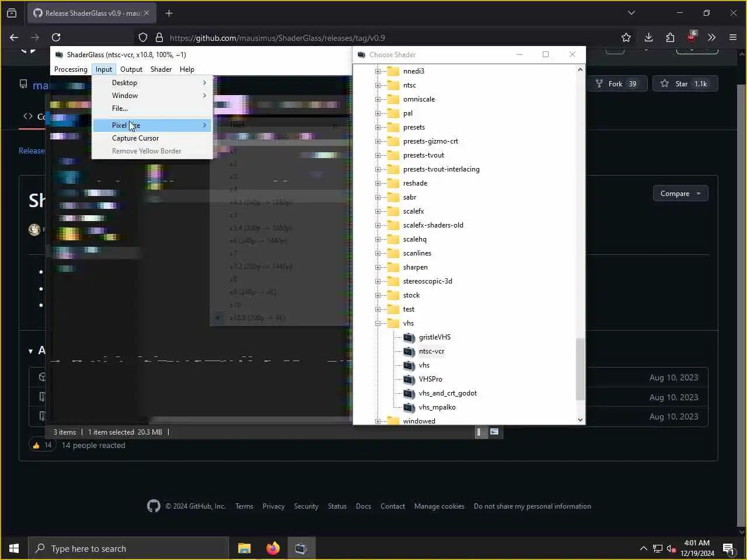This screenshot has width=747, height=560.
Task: Click the stereoscopic-3d folder icon
Action: click(x=393, y=281)
